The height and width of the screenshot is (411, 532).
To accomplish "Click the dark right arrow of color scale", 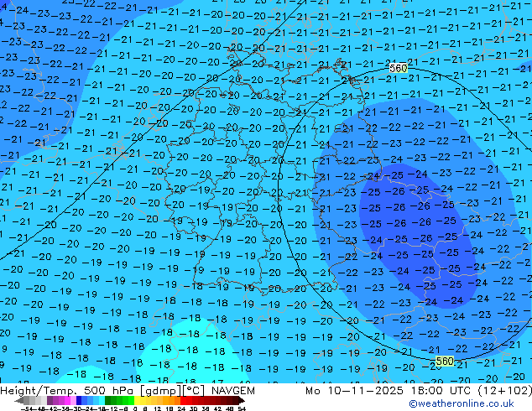I will (242, 400).
